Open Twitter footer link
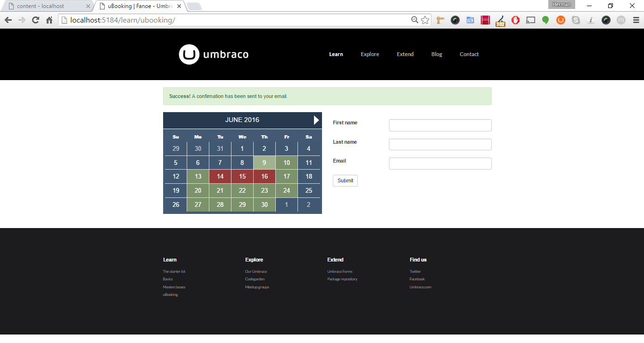This screenshot has height=343, width=644. pyautogui.click(x=415, y=271)
